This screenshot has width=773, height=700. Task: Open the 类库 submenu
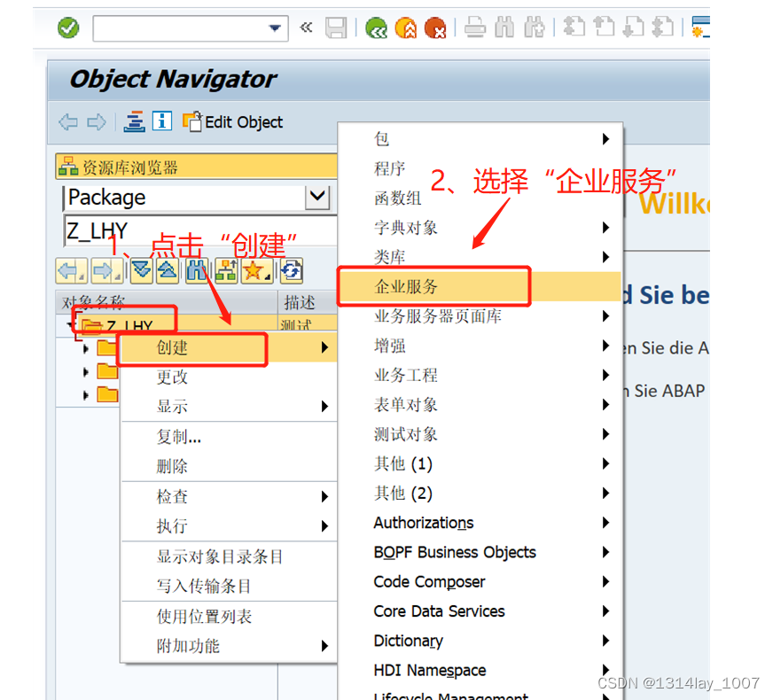pos(480,257)
